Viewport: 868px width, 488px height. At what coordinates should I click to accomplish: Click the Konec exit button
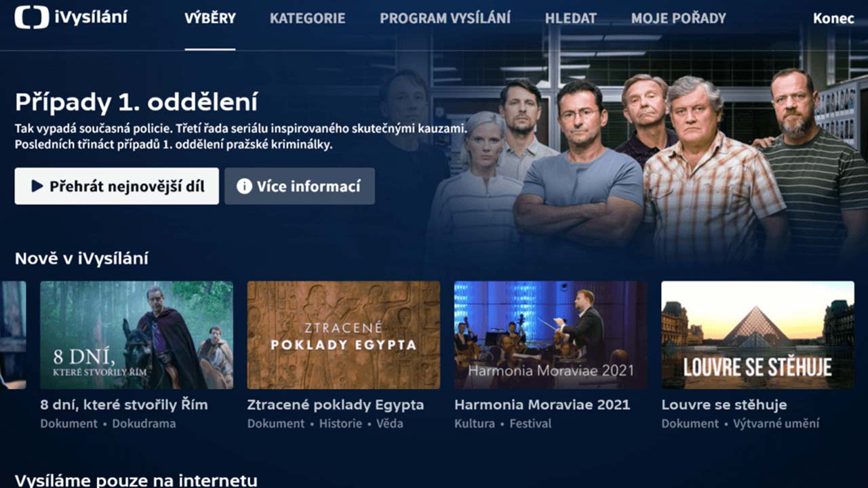coord(833,18)
